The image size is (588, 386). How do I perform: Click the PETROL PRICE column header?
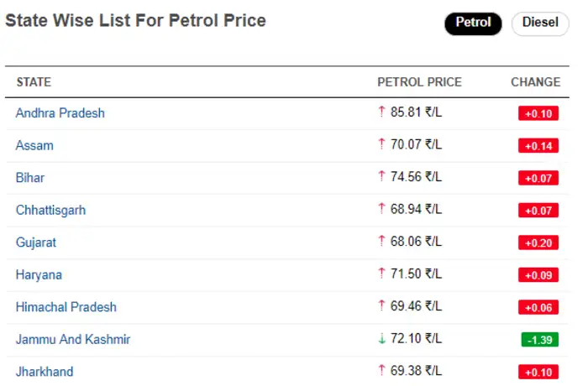[x=419, y=82]
